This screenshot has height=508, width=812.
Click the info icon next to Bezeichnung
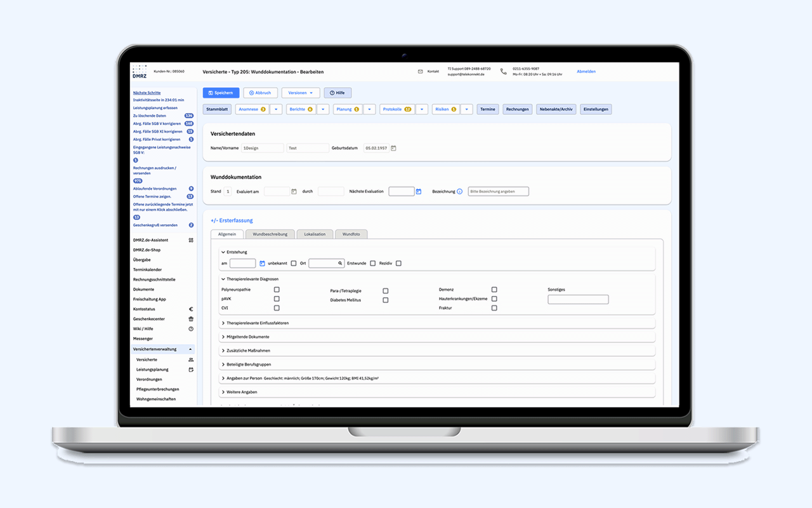click(460, 191)
